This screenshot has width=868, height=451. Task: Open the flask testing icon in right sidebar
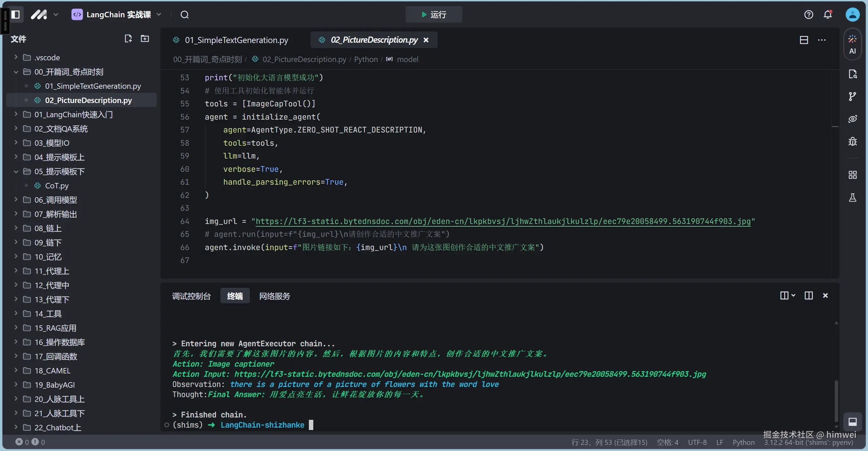(852, 198)
